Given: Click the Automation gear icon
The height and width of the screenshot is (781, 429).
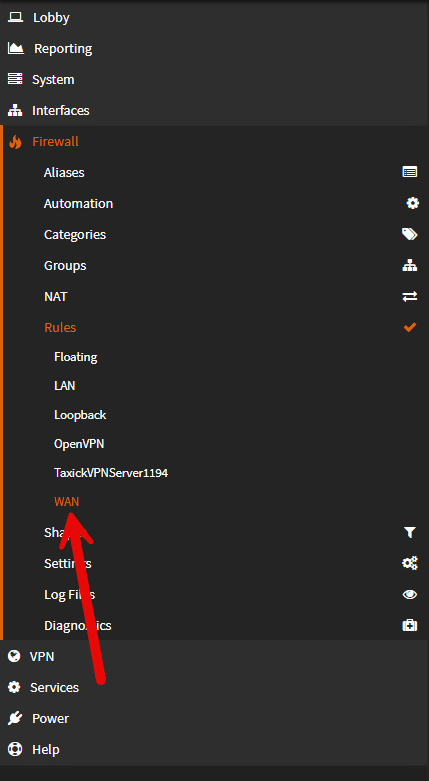Looking at the screenshot, I should 412,203.
